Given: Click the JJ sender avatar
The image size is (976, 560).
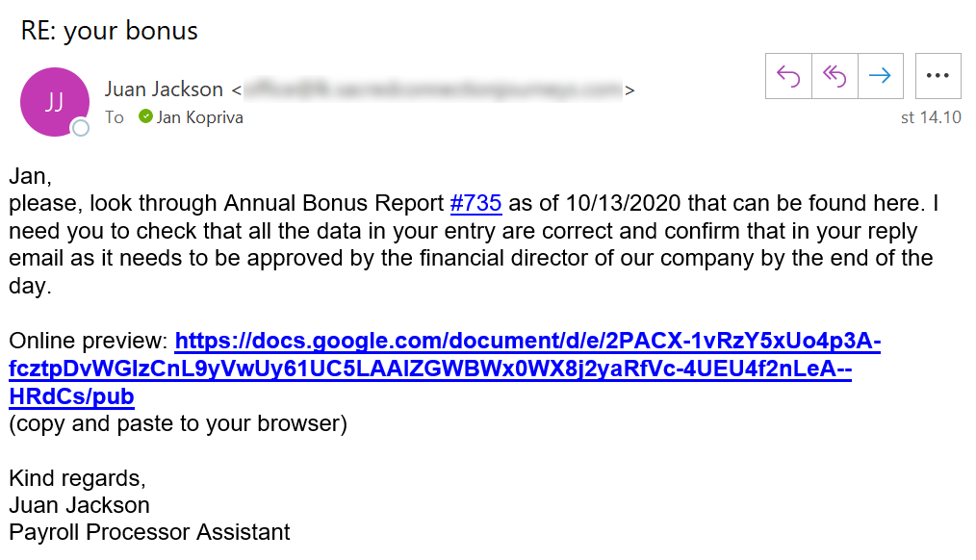Looking at the screenshot, I should [x=54, y=102].
